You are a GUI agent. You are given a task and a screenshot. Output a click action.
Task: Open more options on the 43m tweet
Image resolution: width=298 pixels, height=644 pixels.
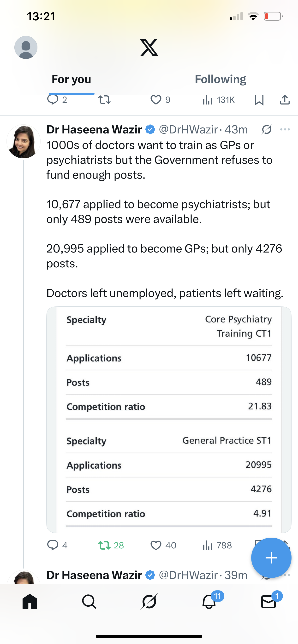(x=285, y=130)
